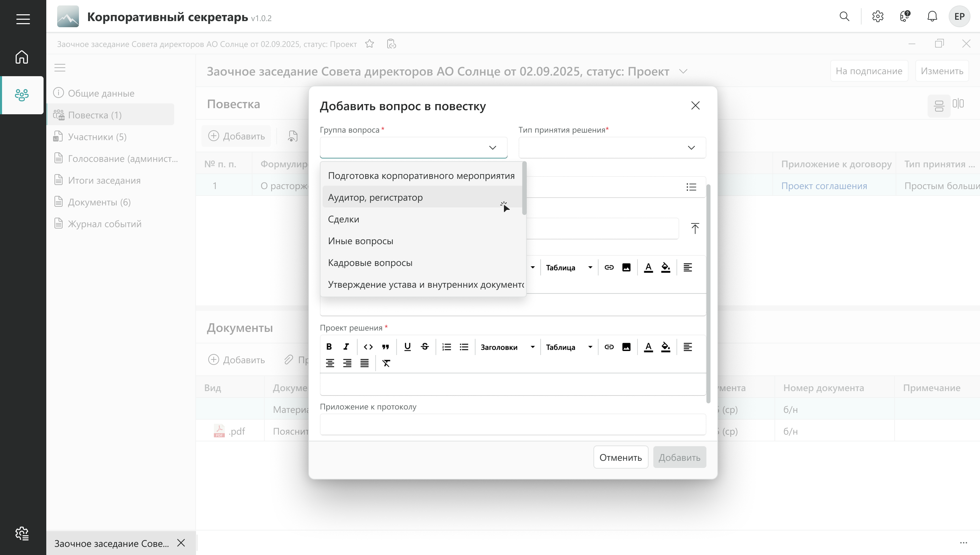Click the clear formatting icon
This screenshot has height=555, width=980.
click(x=386, y=363)
